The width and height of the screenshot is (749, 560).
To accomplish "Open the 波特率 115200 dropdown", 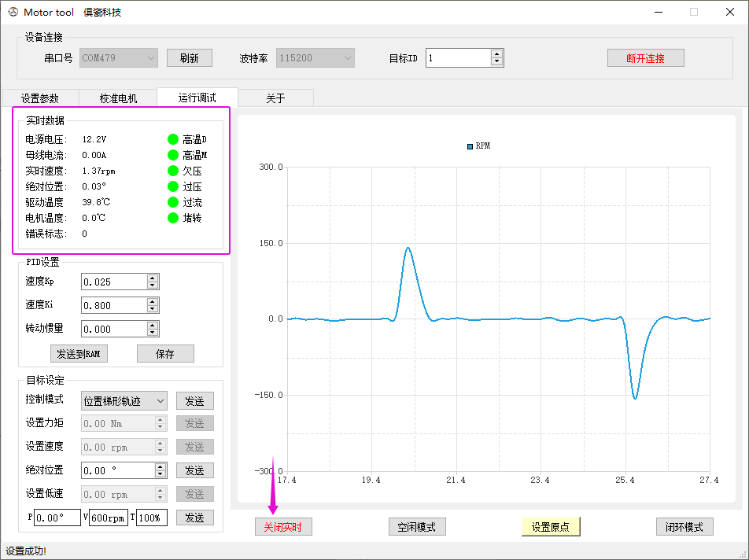I will click(315, 57).
